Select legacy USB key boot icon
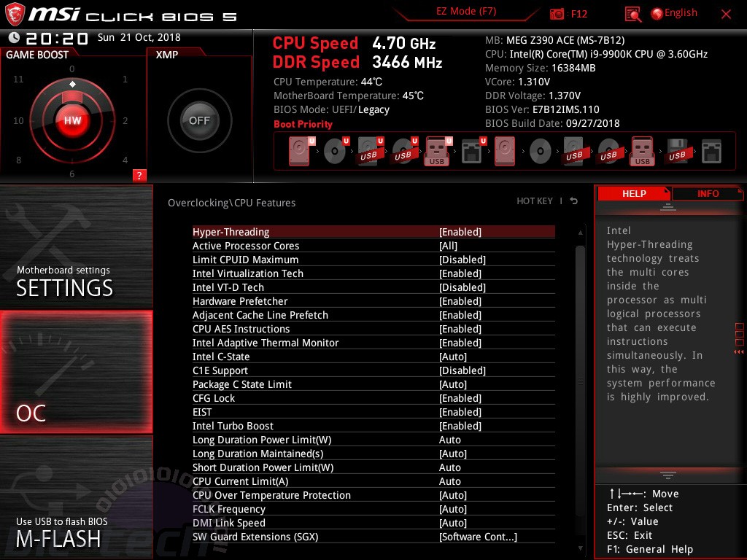Image resolution: width=747 pixels, height=560 pixels. pos(642,151)
